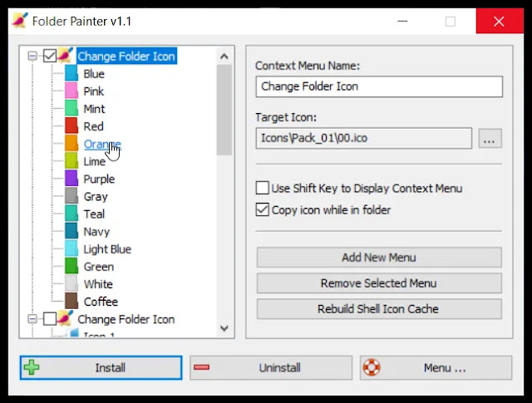532x403 pixels.
Task: Click the paintbrush icon of the highlighted Change Folder Icon
Action: tap(66, 56)
